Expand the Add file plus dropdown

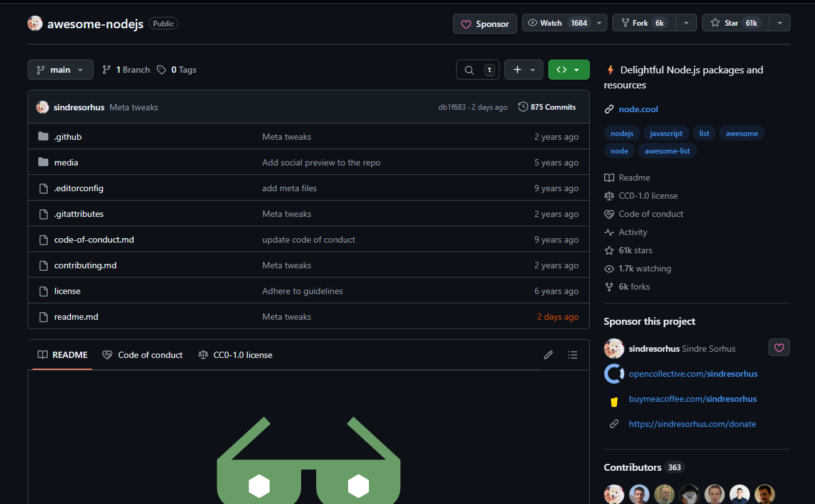click(524, 70)
